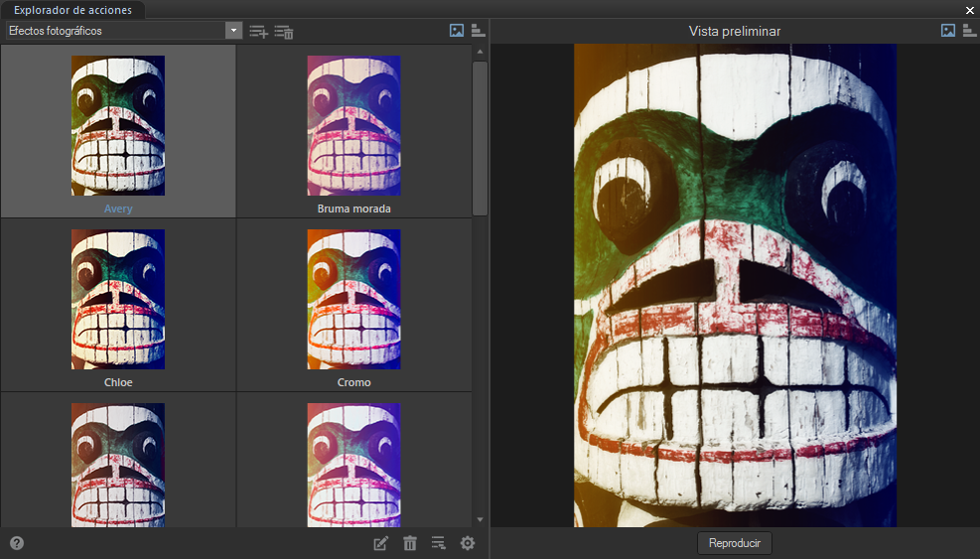Open the settings gear icon
This screenshot has height=559, width=980.
(468, 543)
